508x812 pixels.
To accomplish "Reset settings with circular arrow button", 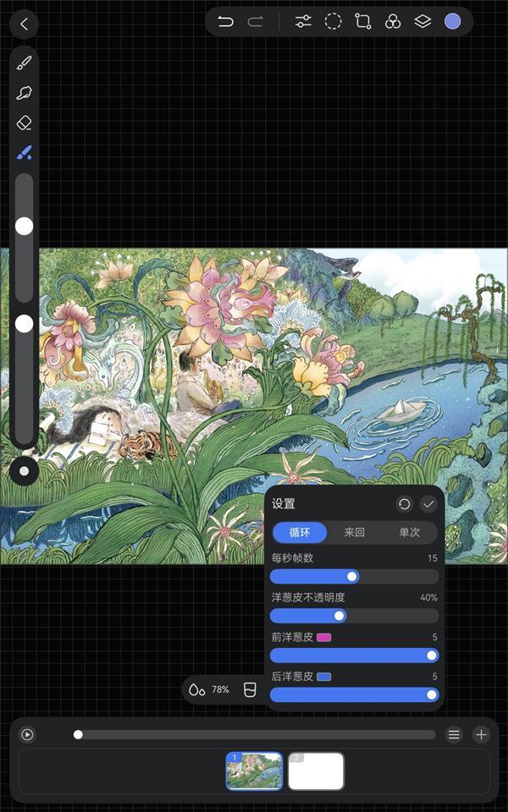I will pyautogui.click(x=405, y=504).
